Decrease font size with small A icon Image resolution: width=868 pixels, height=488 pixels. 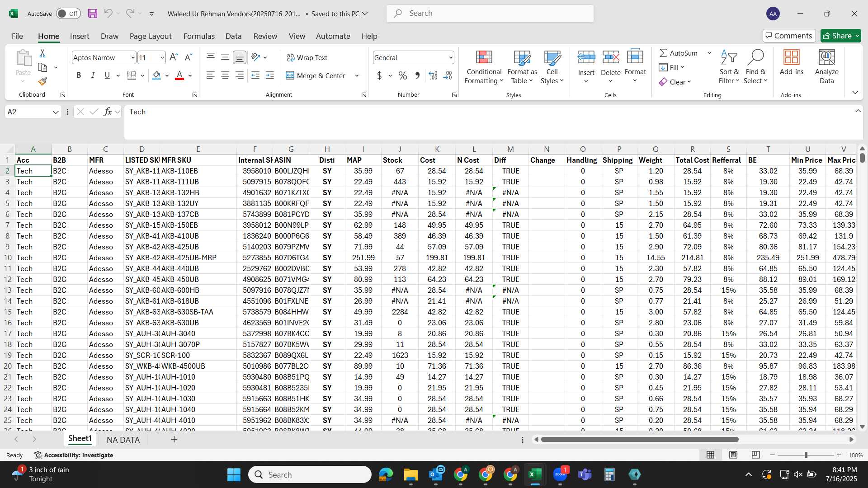pos(189,57)
